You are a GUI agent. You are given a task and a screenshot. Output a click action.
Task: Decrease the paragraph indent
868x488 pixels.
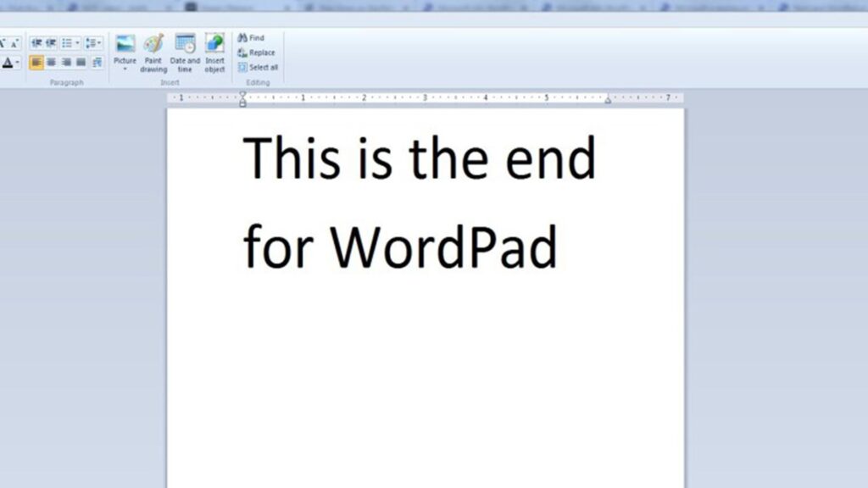pos(36,41)
